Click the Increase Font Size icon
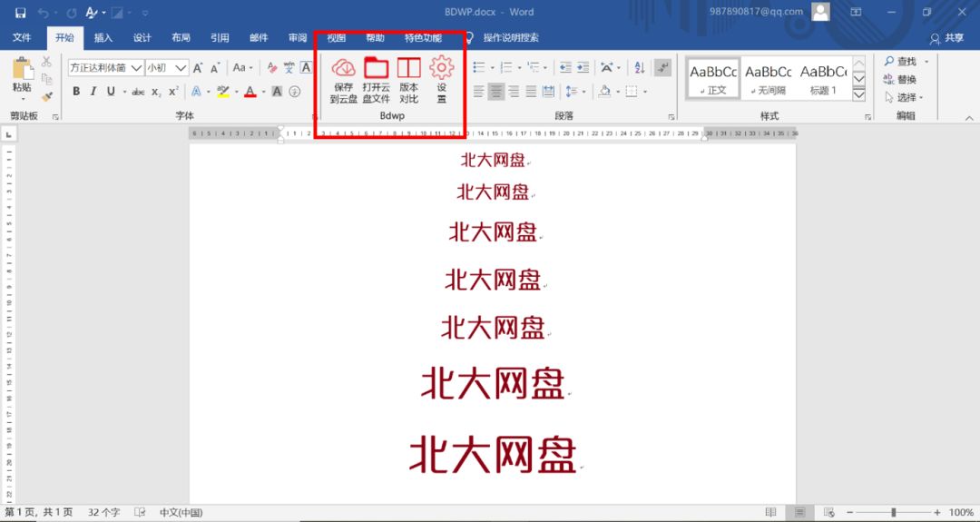This screenshot has width=980, height=522. point(198,67)
